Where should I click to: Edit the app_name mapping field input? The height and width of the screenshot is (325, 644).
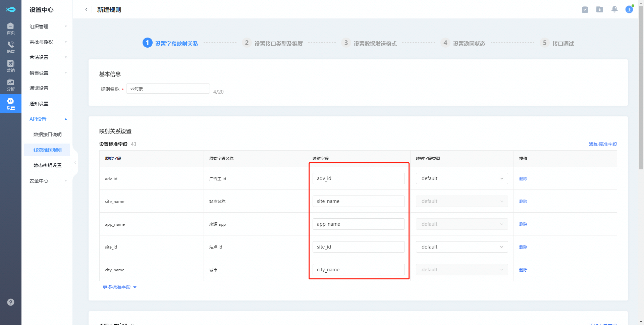click(359, 224)
